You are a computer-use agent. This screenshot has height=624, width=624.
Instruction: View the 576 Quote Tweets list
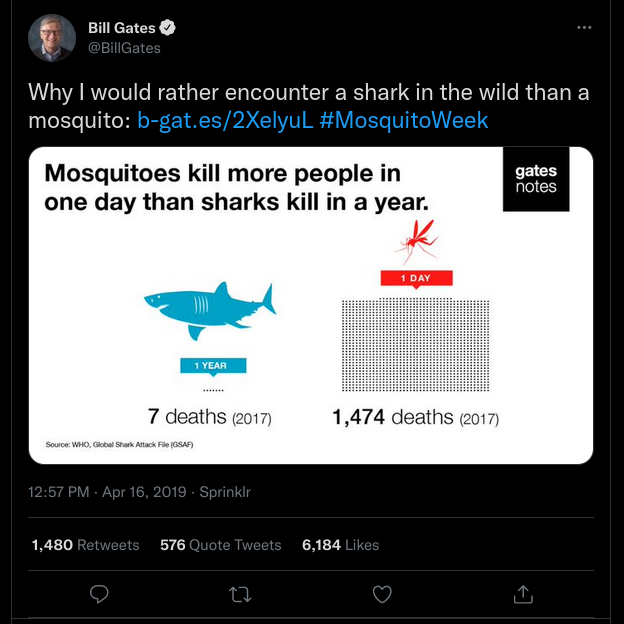tap(220, 545)
